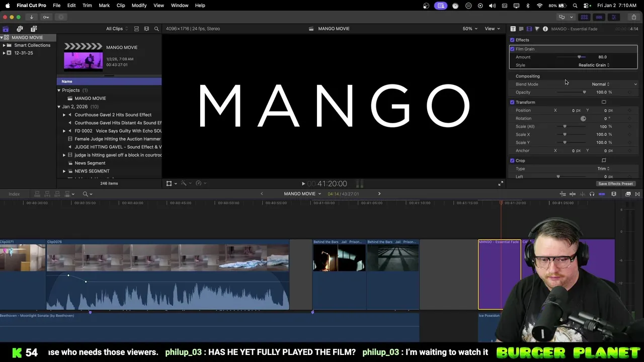Click the Wi-Fi icon in menu bar
The height and width of the screenshot is (362, 644).
coord(540,6)
